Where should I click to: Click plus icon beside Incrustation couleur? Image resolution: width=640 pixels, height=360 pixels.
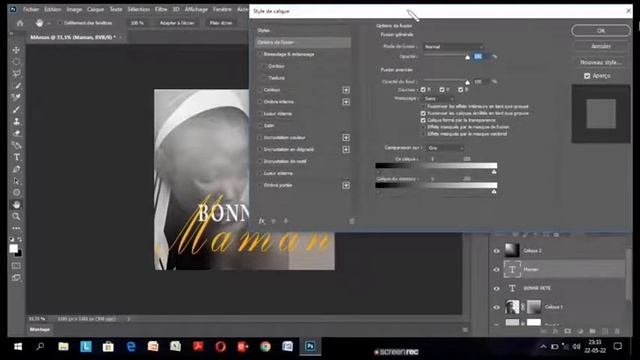346,138
